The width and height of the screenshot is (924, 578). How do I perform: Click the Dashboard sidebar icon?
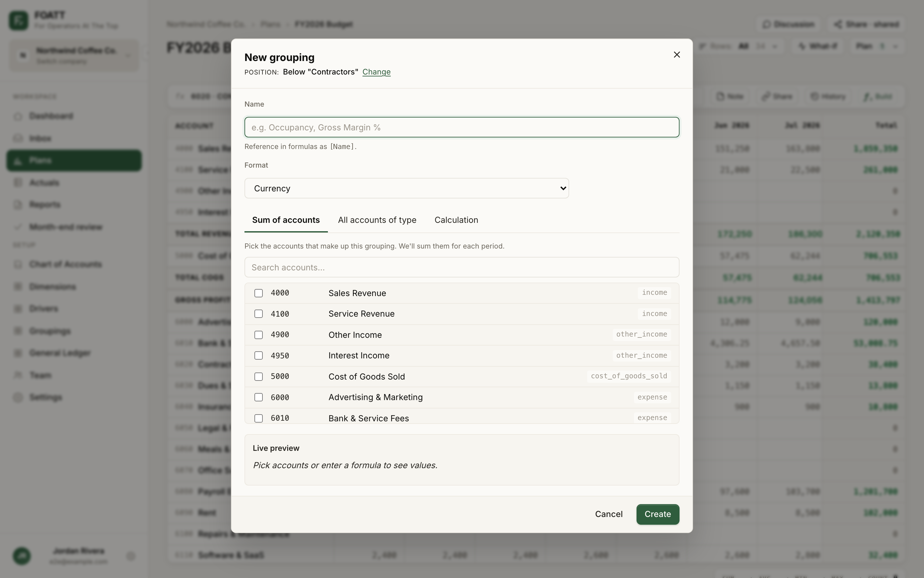(18, 116)
